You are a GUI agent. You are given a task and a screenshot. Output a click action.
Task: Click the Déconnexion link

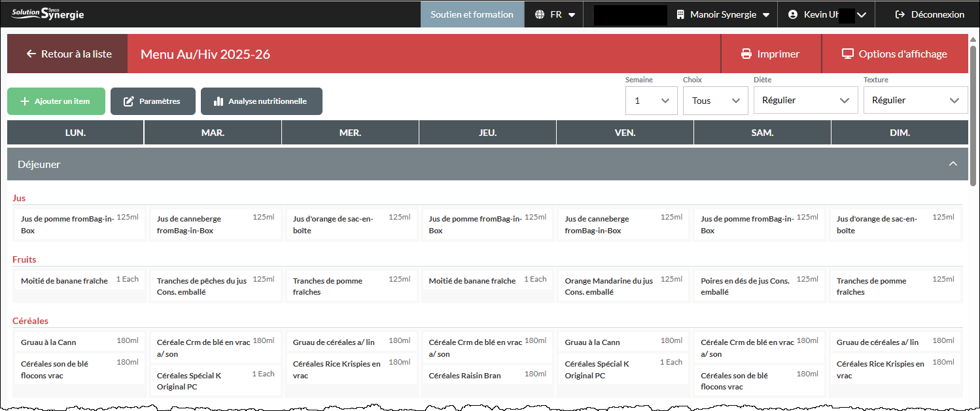(930, 14)
